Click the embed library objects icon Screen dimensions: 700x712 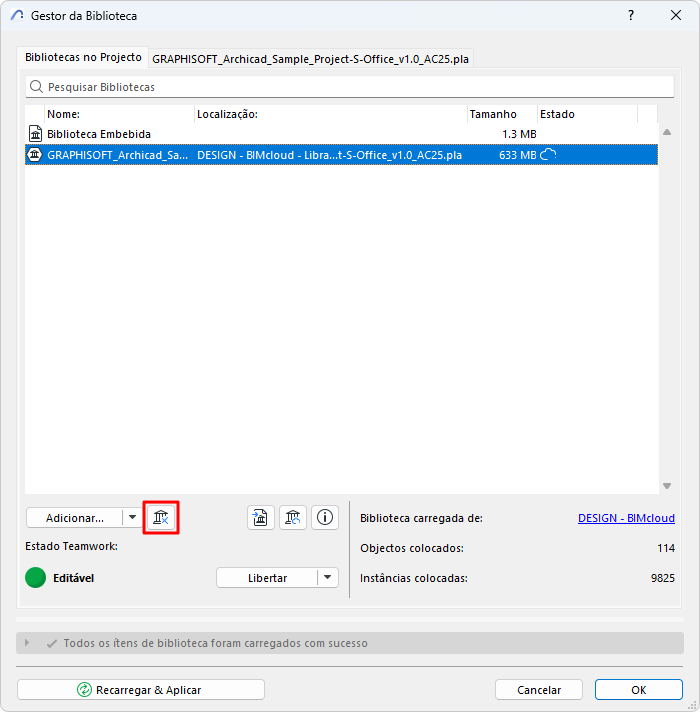coord(261,517)
